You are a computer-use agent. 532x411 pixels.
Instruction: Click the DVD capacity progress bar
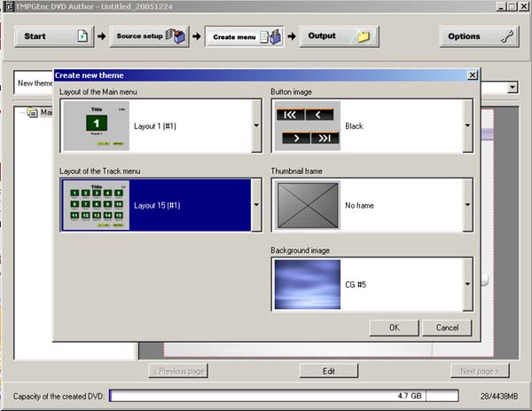coord(285,396)
